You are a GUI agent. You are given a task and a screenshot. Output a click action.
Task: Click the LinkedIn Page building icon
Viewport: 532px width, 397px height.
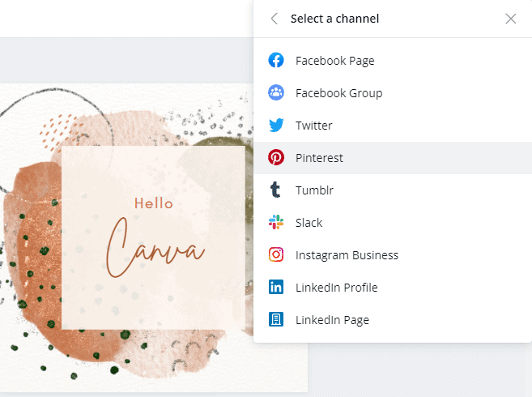click(276, 319)
